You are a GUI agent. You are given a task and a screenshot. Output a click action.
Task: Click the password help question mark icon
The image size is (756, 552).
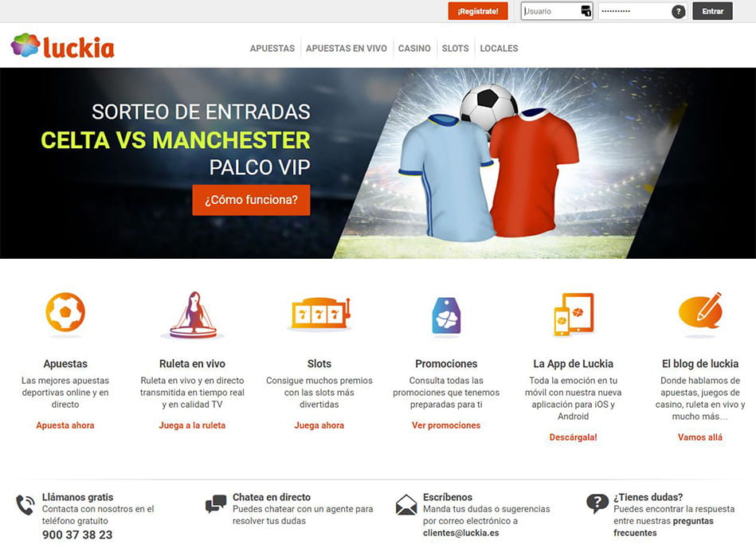click(x=679, y=12)
